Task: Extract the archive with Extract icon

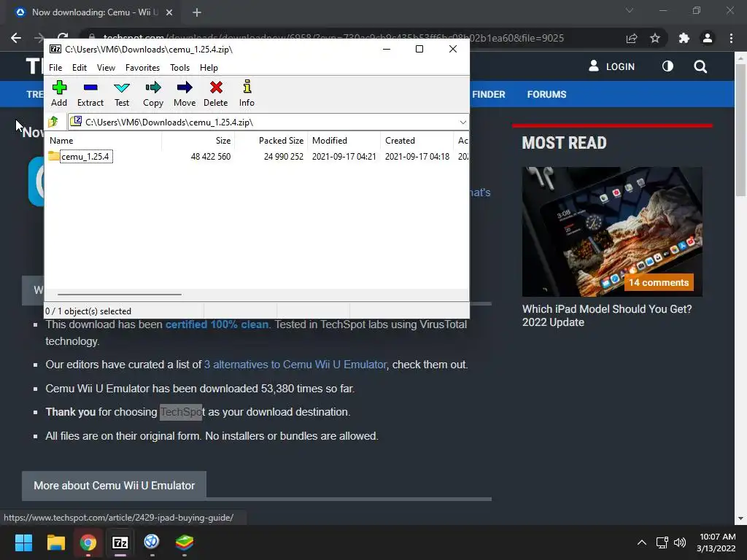Action: coord(90,94)
